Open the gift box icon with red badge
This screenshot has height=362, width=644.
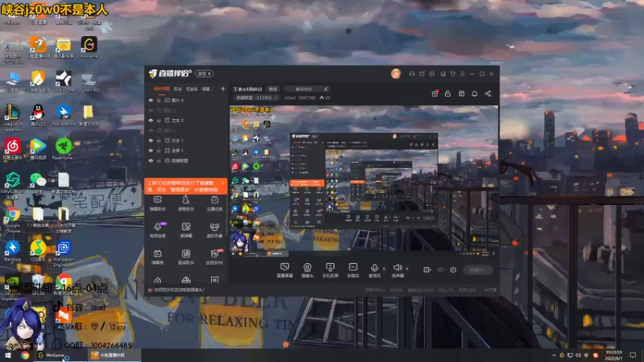pos(435,93)
